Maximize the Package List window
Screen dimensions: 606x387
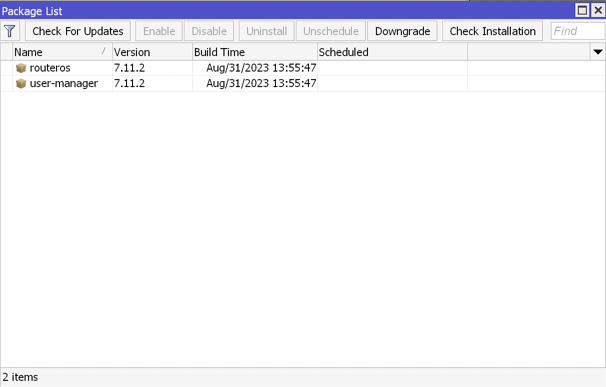pos(582,10)
